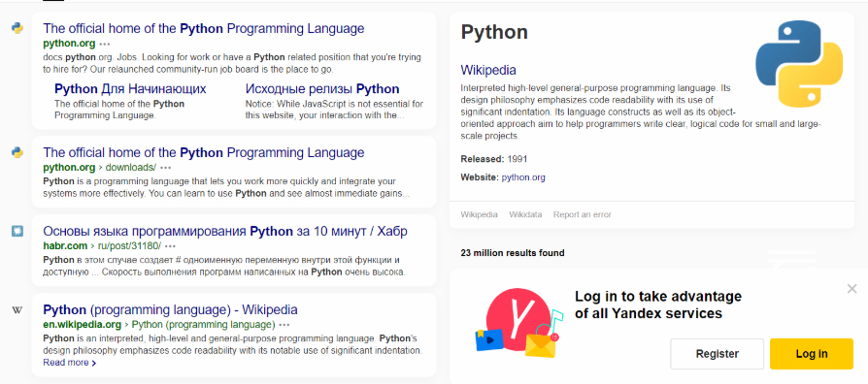Click the '23 million results found' text
The height and width of the screenshot is (384, 868).
click(x=513, y=253)
